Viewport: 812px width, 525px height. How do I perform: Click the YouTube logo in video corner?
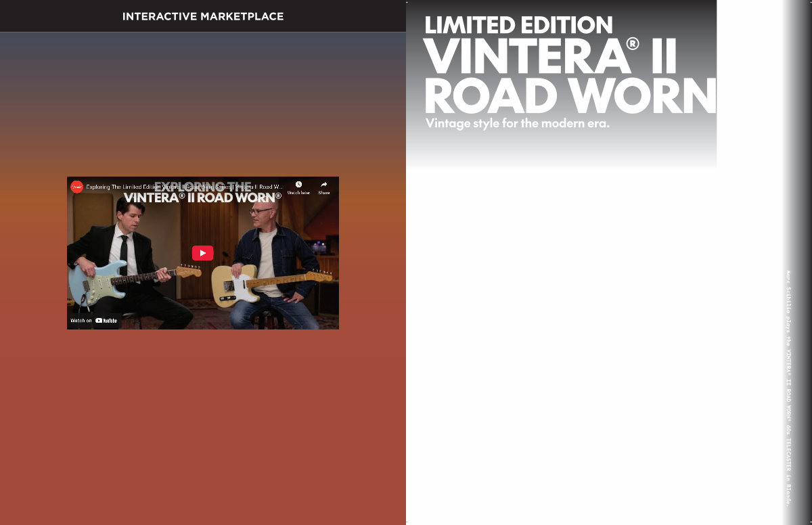[x=106, y=321]
